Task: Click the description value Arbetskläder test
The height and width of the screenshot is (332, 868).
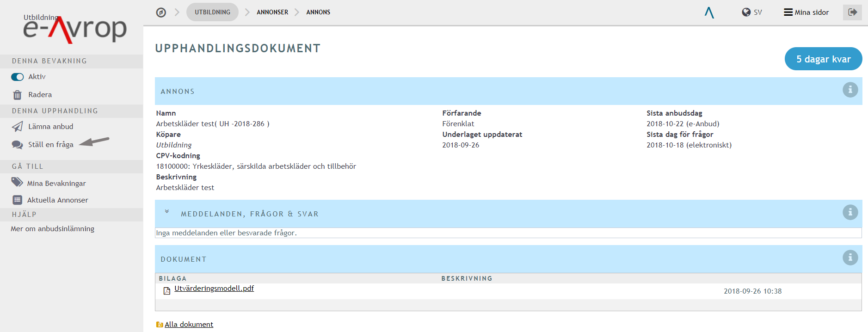Action: (185, 188)
